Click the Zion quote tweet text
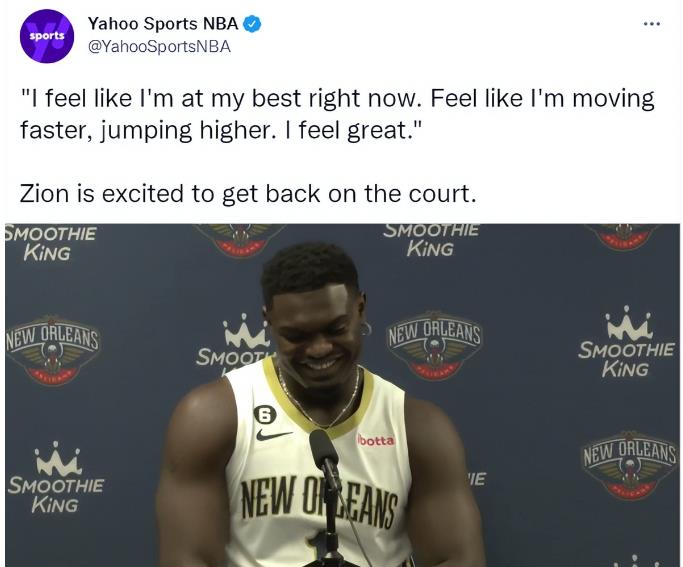The height and width of the screenshot is (567, 683). [337, 114]
